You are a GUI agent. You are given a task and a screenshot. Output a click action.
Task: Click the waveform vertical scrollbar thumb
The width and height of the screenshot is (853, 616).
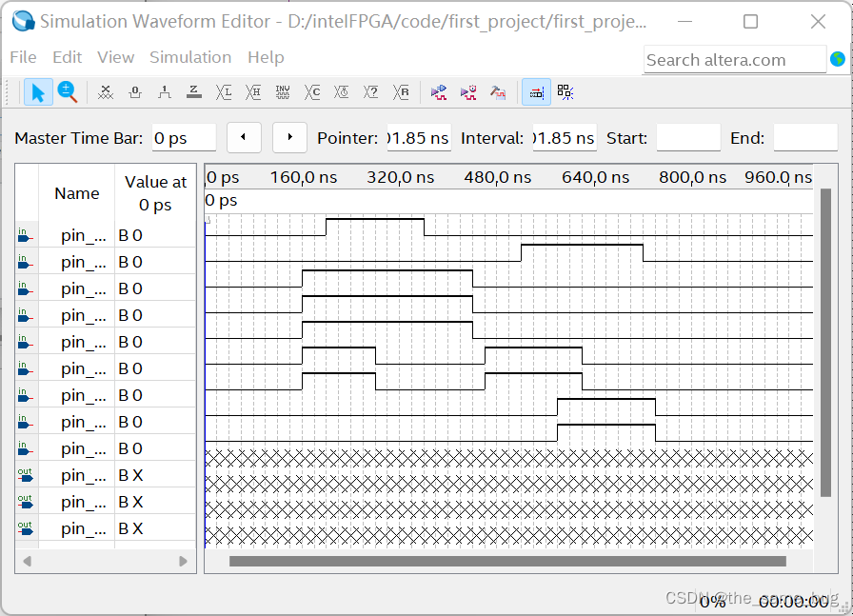coord(825,343)
